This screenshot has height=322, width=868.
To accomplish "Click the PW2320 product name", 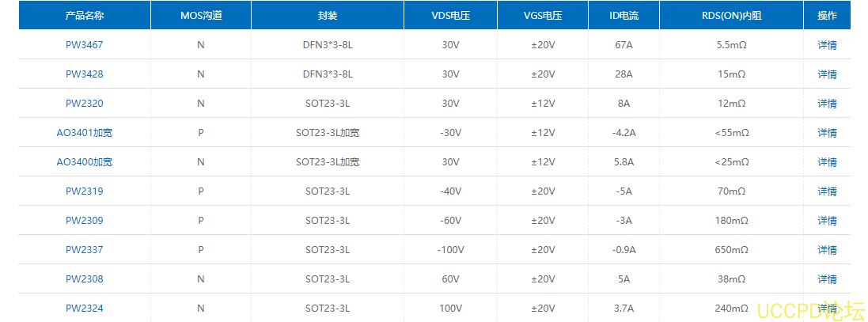I will 84,104.
